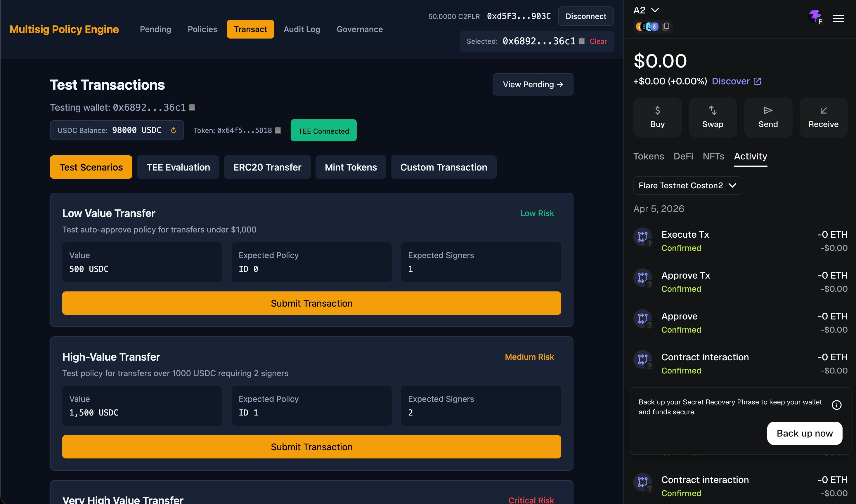Select the Test Scenarios tab
The width and height of the screenshot is (856, 504).
[x=91, y=167]
